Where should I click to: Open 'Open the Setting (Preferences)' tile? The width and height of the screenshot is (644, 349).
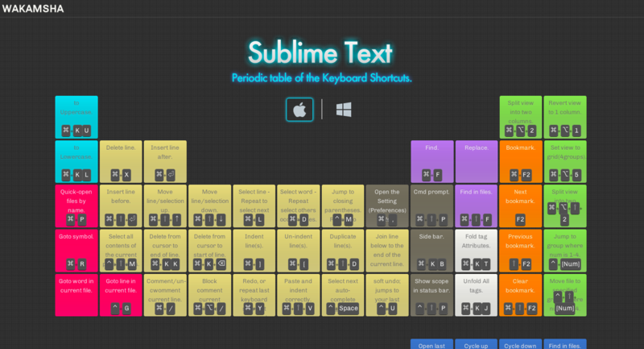(387, 206)
